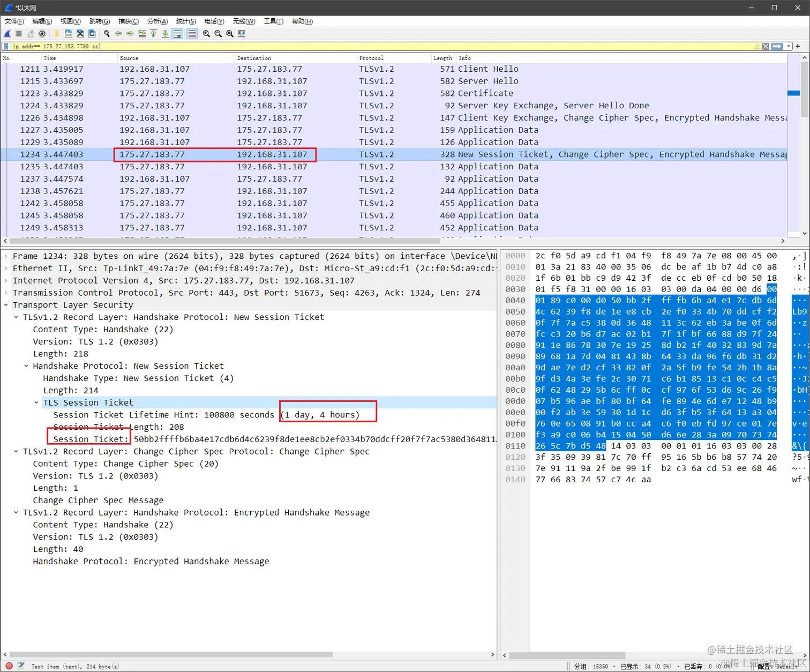The image size is (810, 672).
Task: Zoom in the packet text
Action: pyautogui.click(x=206, y=34)
